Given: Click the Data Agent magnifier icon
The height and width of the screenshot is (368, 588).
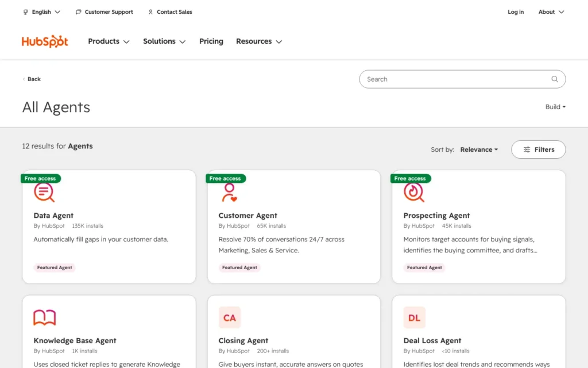Looking at the screenshot, I should click(44, 193).
